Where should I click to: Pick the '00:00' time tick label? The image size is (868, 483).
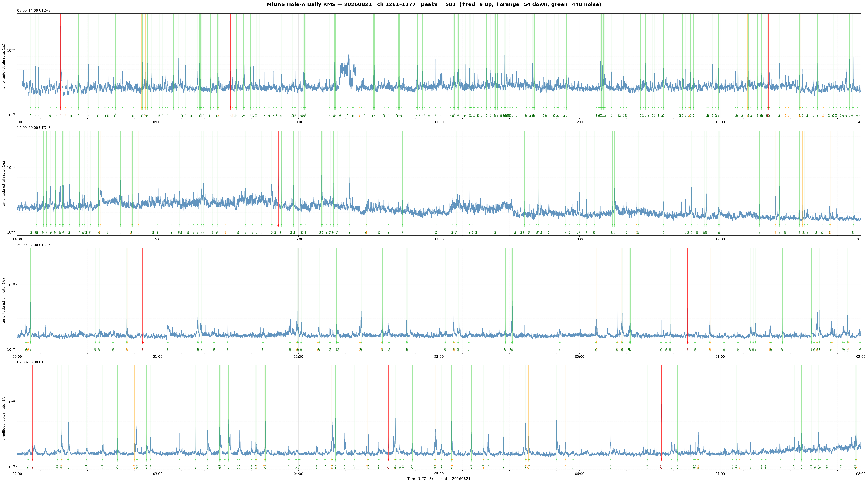[x=580, y=356]
